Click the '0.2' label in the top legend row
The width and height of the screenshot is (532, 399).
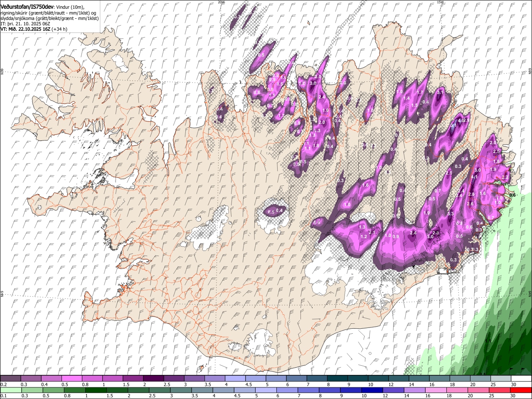(x=3, y=384)
